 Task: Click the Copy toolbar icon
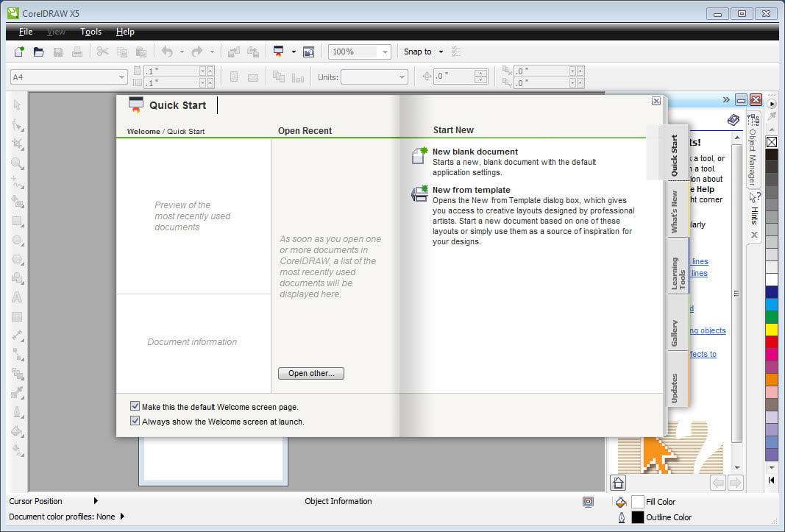[x=121, y=52]
